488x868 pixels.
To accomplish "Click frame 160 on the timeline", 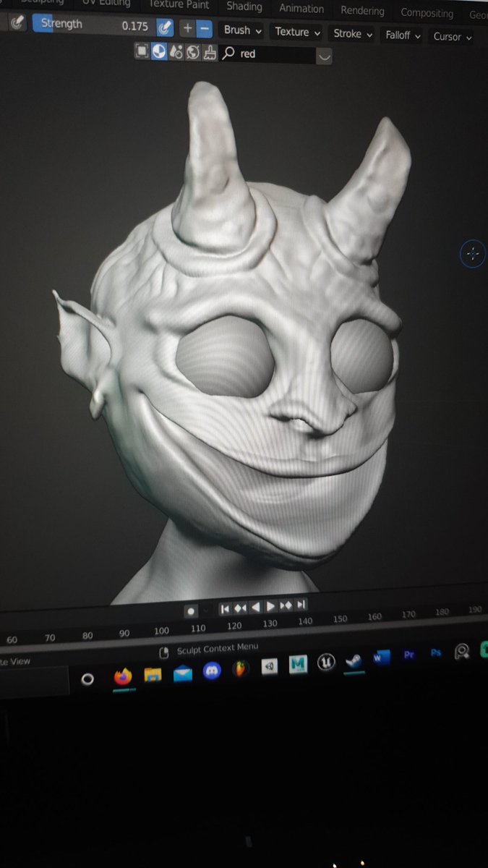I will point(374,617).
